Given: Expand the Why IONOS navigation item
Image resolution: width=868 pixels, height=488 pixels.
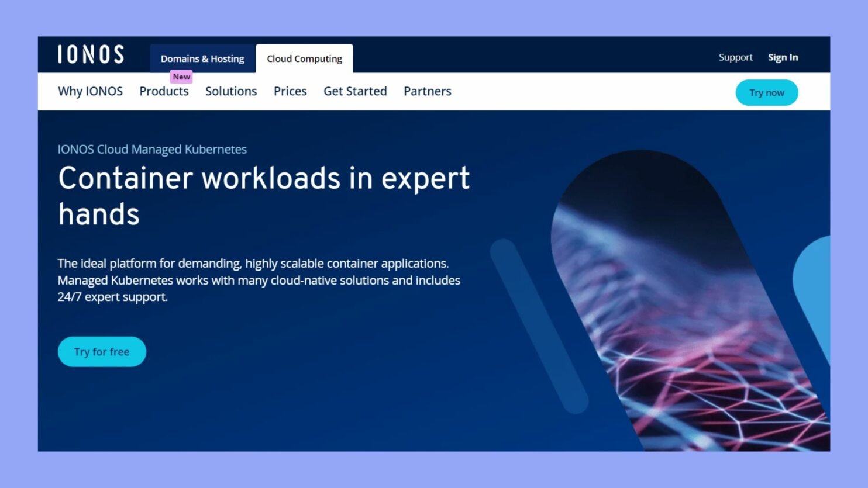Looking at the screenshot, I should (x=90, y=91).
